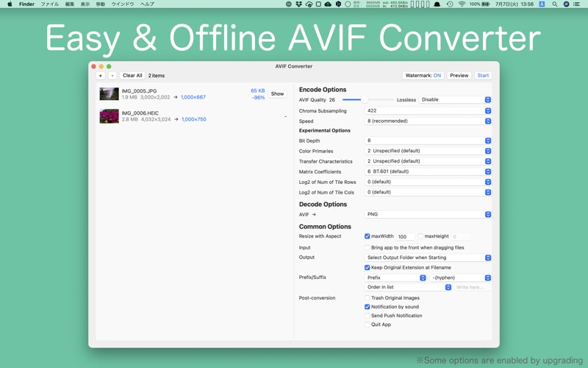Open the ウインドウ menu

[x=123, y=4]
